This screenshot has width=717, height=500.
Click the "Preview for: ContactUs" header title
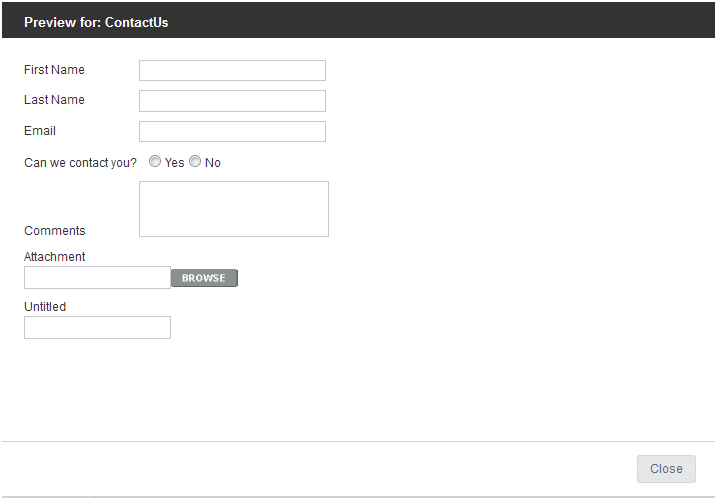[96, 22]
